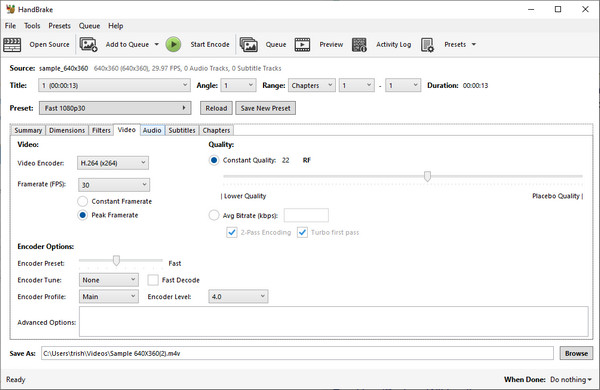Open the Tools menu

32,26
